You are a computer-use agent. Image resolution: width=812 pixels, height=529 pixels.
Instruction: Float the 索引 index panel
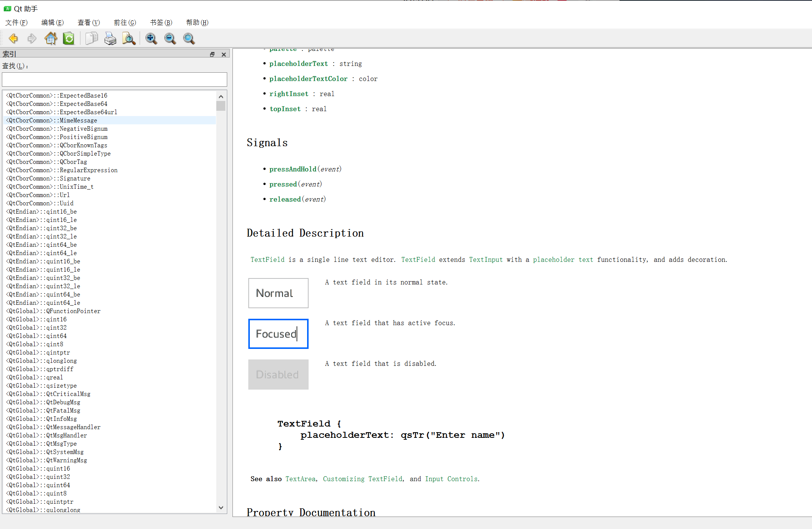click(x=212, y=54)
